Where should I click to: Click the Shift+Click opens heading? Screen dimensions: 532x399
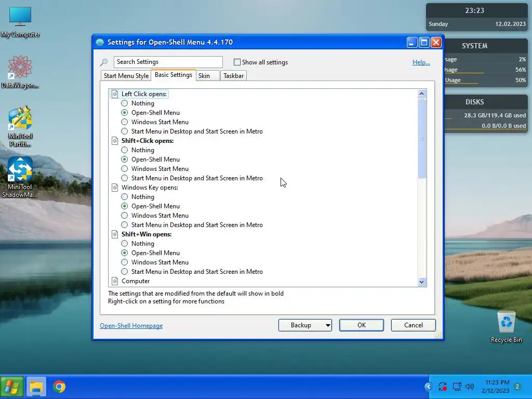click(x=148, y=141)
